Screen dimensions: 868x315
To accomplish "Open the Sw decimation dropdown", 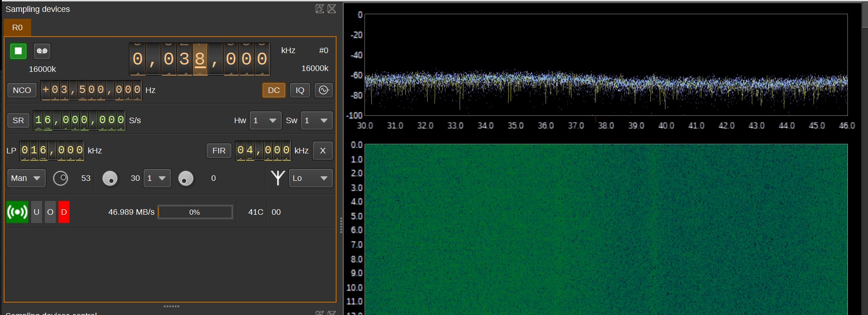I will coord(316,120).
